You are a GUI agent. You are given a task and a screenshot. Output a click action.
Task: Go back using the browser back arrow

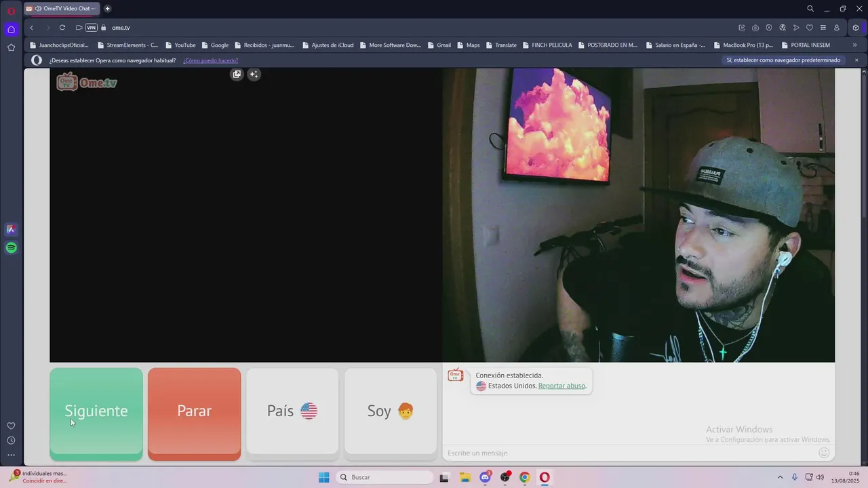pyautogui.click(x=31, y=28)
